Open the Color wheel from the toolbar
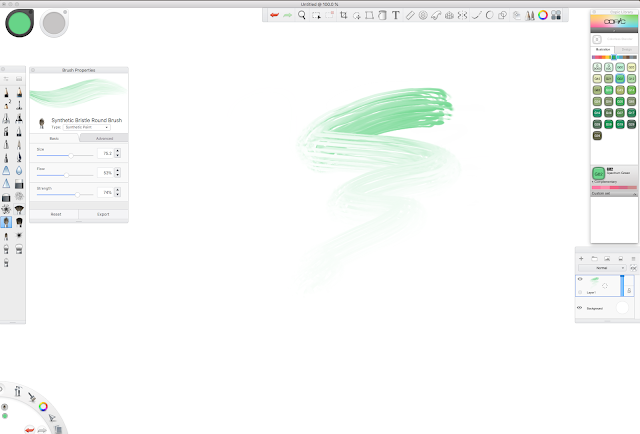The image size is (640, 434). (x=543, y=15)
